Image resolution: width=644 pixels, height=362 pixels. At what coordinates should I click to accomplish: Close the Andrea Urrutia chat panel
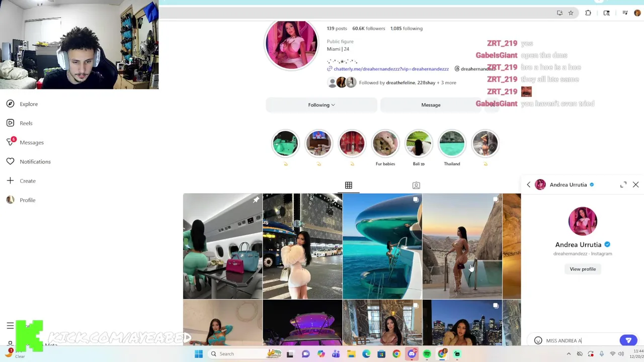tap(635, 185)
